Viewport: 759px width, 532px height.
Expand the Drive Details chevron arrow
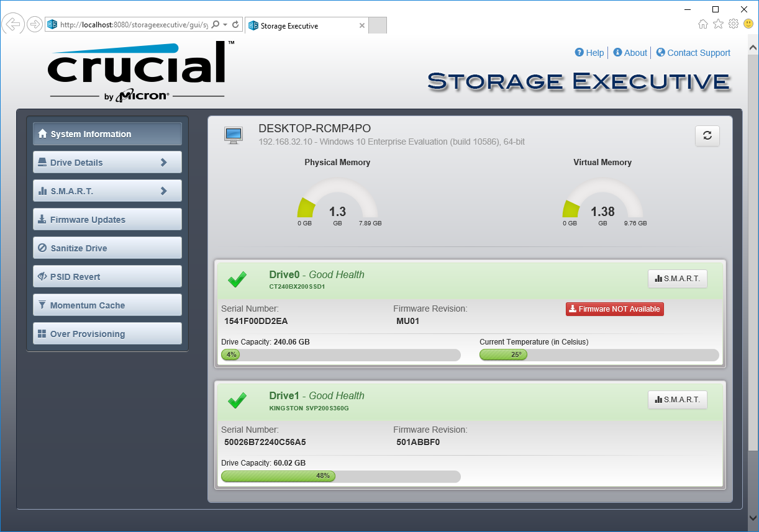164,163
